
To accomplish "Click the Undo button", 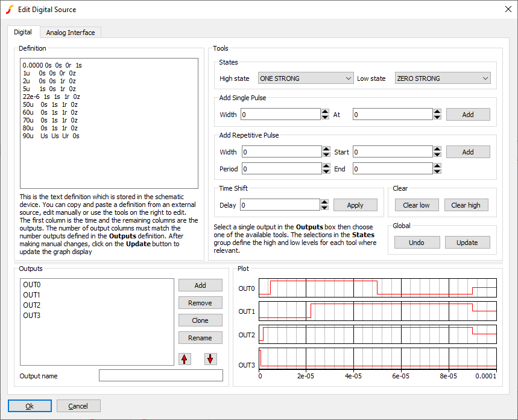I will (416, 243).
